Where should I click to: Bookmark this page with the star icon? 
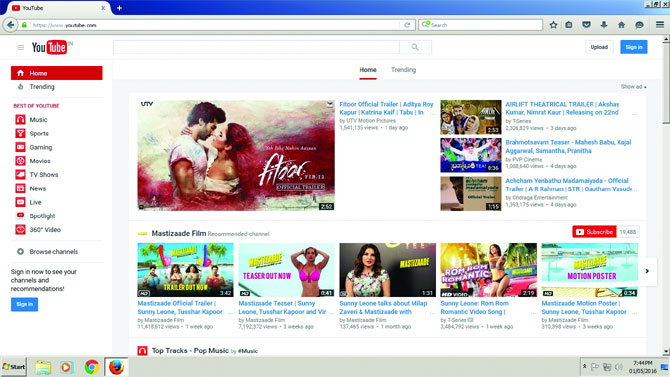coord(553,25)
